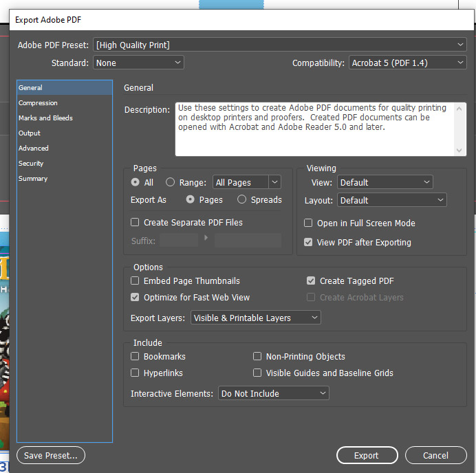Uncheck View PDF after Exporting
Image resolution: width=476 pixels, height=473 pixels.
[308, 242]
